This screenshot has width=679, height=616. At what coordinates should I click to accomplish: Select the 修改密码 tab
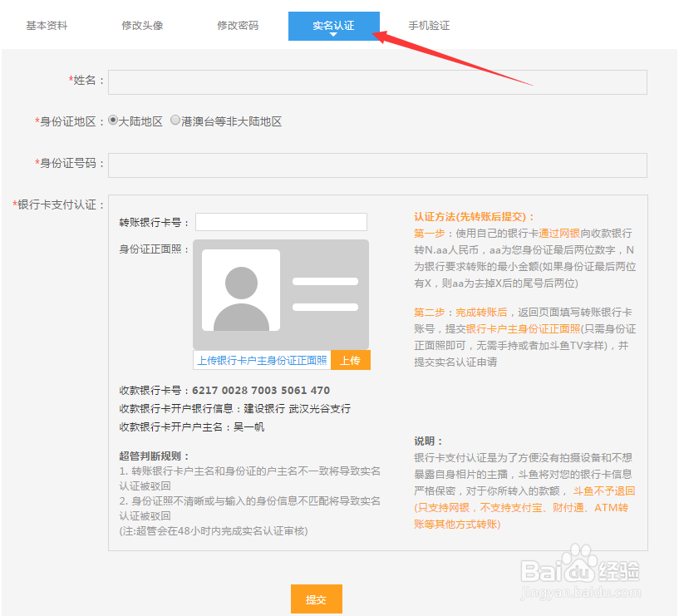click(x=238, y=25)
